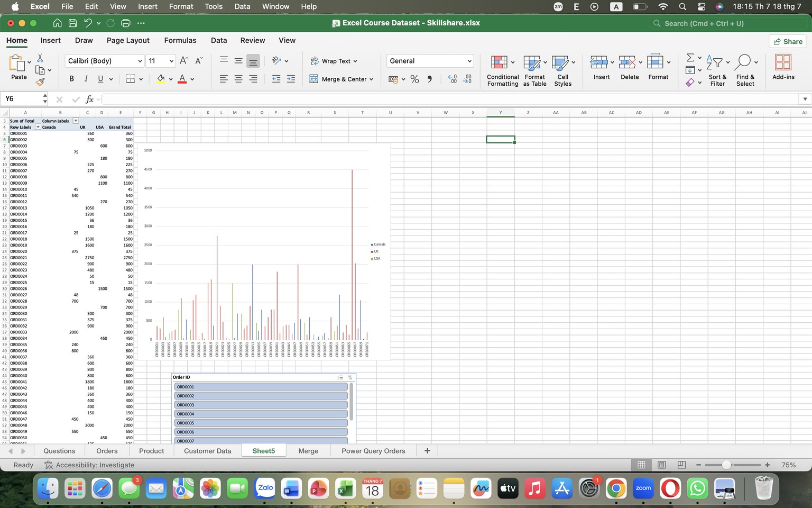Click the Share button
The image size is (812, 508).
[x=788, y=41]
